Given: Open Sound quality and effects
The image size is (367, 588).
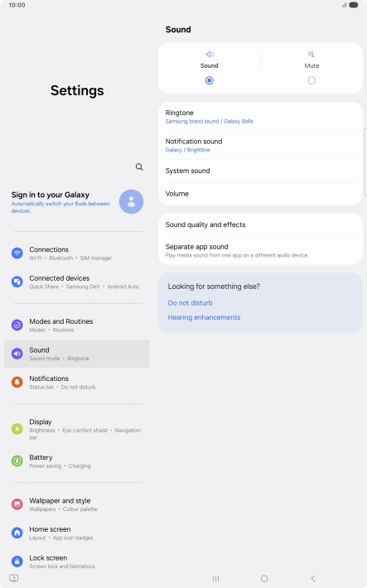Looking at the screenshot, I should click(260, 224).
